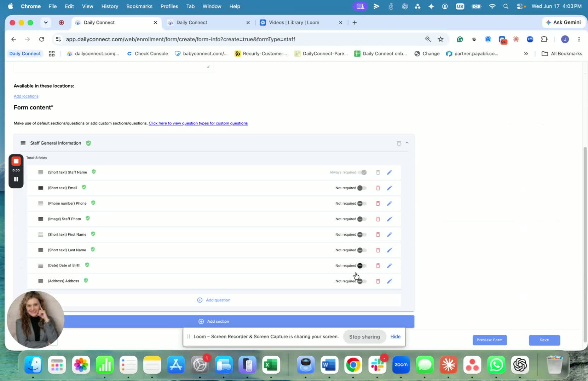Toggle Address required switch
Viewport: 588px width, 381px height.
coord(362,281)
